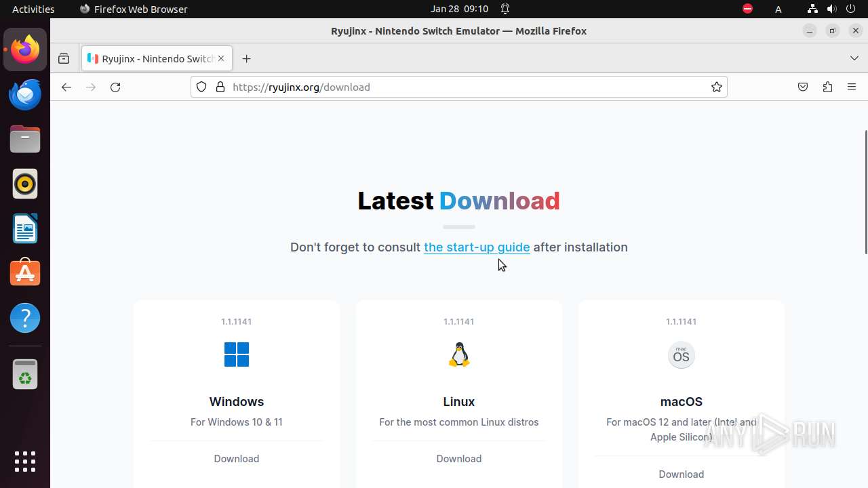The image size is (868, 488).
Task: Click the Linux Tux penguin icon
Action: pos(459,354)
